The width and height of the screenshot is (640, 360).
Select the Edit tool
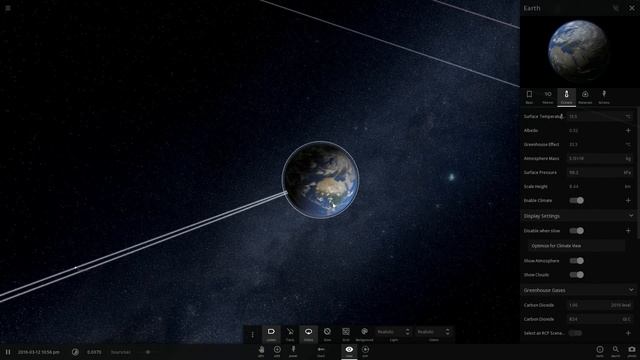click(x=365, y=351)
